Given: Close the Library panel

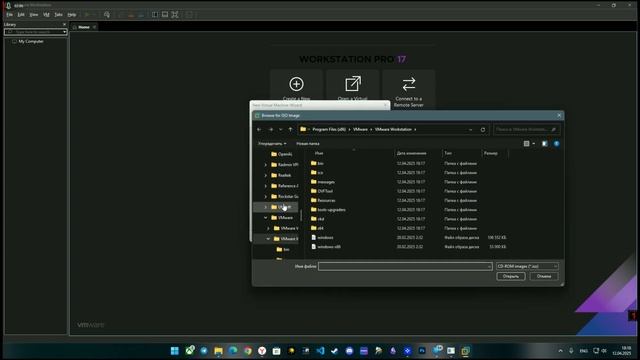Looking at the screenshot, I should coord(64,24).
